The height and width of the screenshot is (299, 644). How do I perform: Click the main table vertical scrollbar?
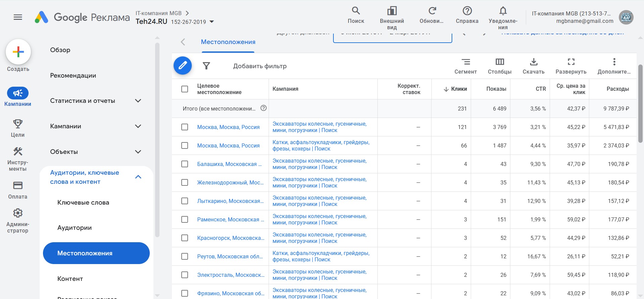(640, 103)
